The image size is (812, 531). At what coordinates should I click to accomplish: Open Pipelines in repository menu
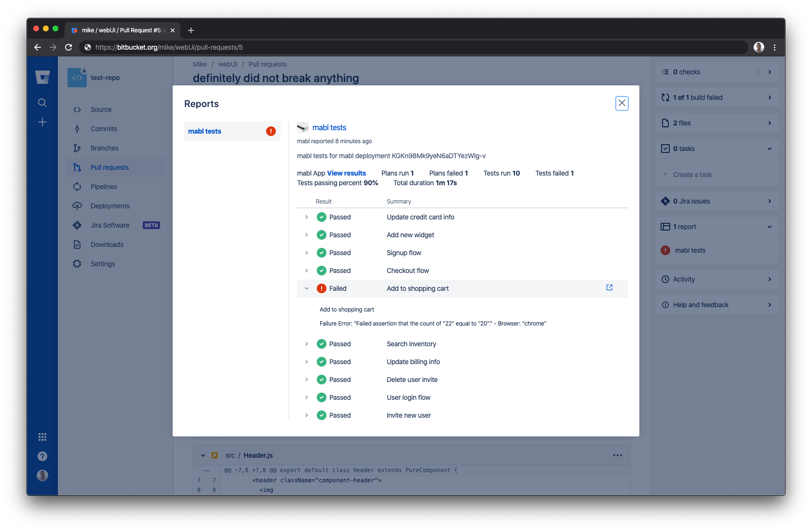click(116, 187)
